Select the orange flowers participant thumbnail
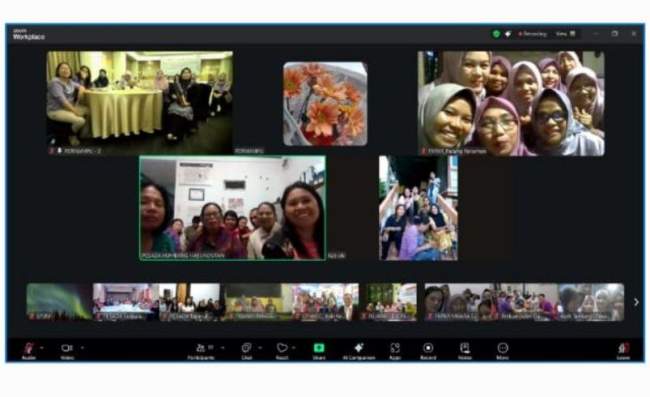650x397 pixels. (x=325, y=104)
